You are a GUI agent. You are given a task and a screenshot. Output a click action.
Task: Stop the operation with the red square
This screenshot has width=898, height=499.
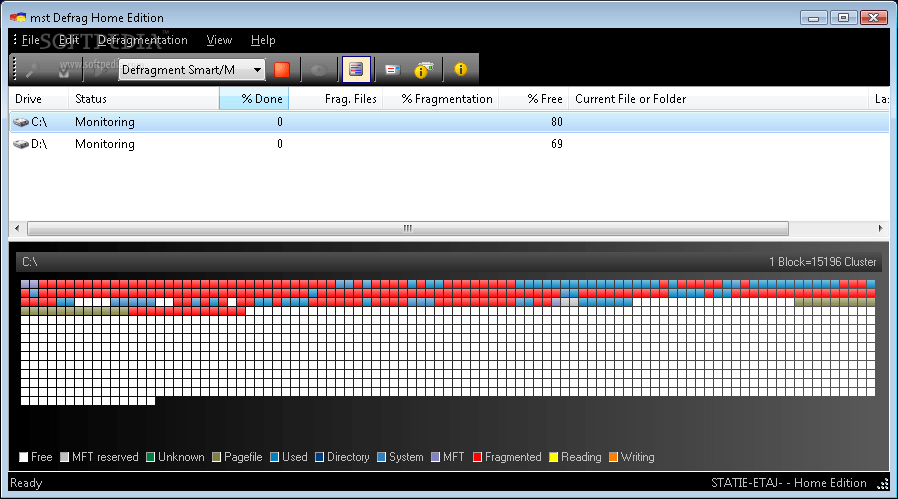click(x=282, y=70)
